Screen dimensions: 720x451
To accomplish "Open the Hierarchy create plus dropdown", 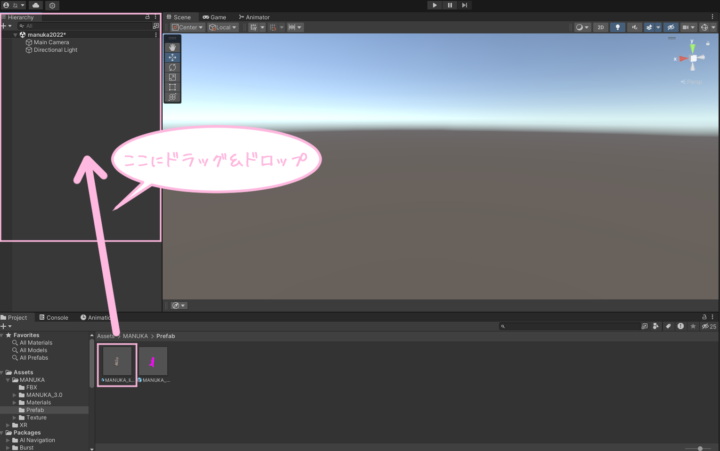I will [6, 26].
